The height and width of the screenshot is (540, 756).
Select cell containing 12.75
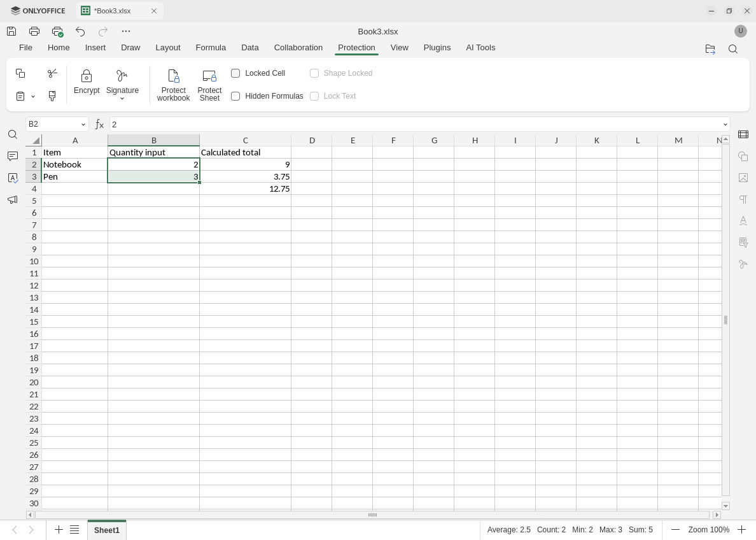tap(246, 188)
